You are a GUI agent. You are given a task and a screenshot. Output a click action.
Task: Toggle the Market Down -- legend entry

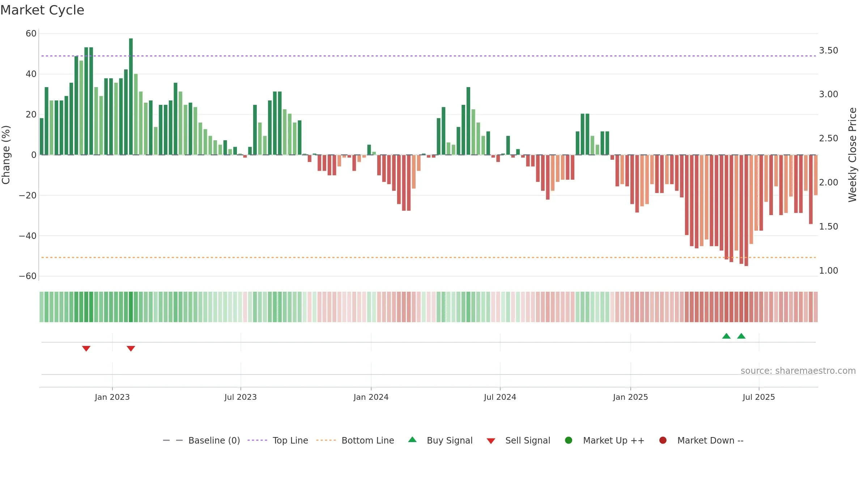[701, 440]
